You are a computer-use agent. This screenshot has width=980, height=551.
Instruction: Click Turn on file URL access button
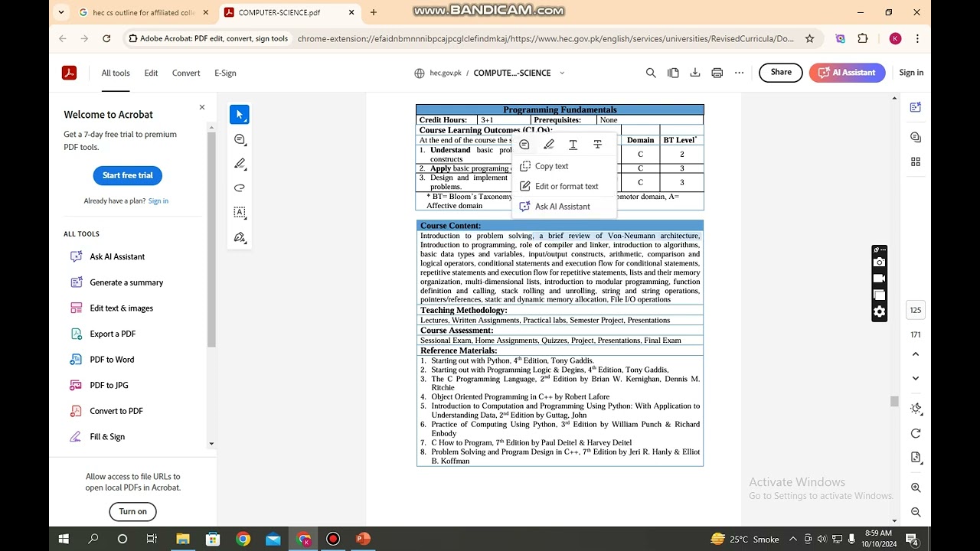(132, 511)
